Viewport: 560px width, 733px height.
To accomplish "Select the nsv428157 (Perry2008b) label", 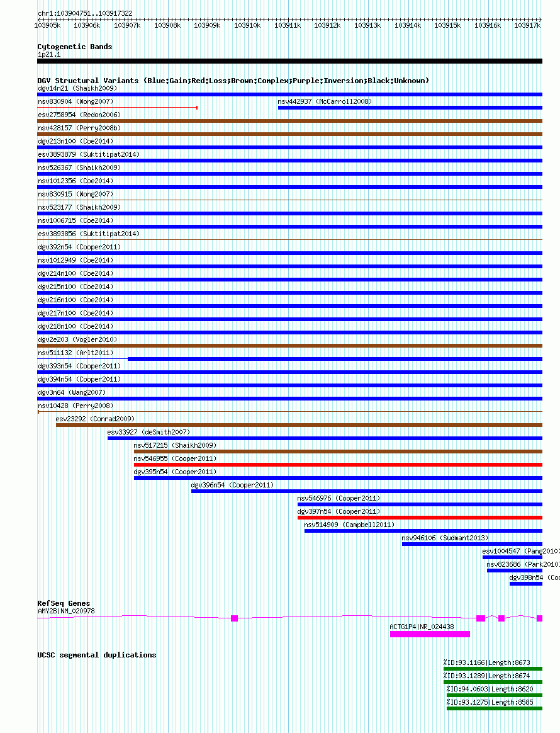I will [x=79, y=128].
